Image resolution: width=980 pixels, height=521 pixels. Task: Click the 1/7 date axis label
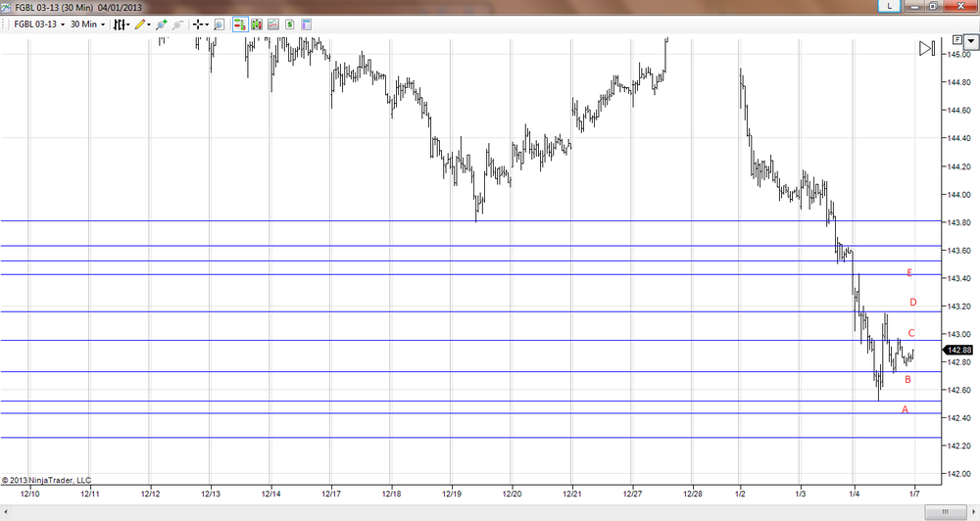[914, 494]
